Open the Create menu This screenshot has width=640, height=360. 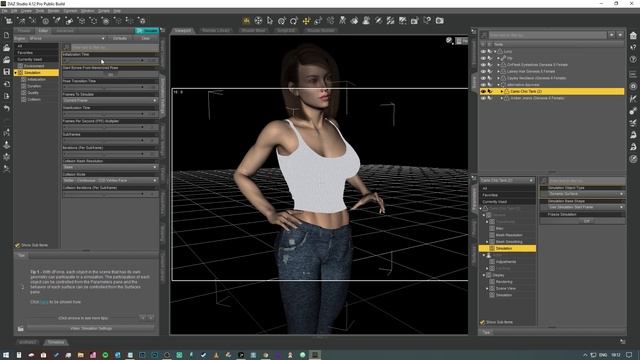pyautogui.click(x=26, y=11)
